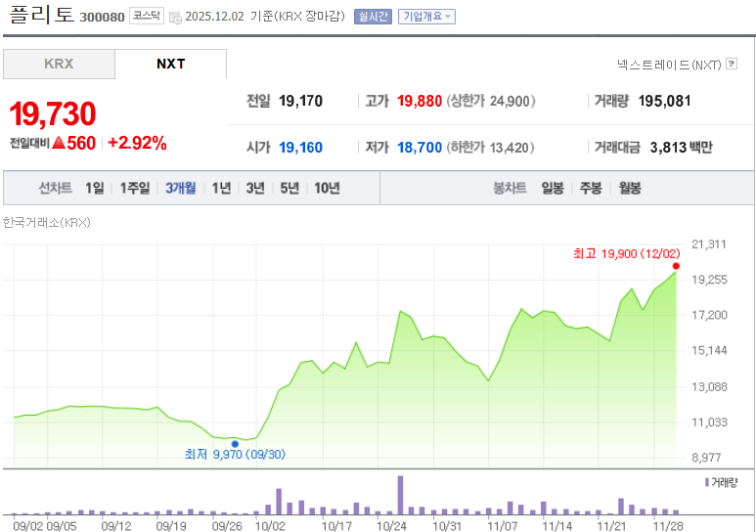The image size is (756, 532).
Task: Select the 3년 chart period
Action: point(255,188)
